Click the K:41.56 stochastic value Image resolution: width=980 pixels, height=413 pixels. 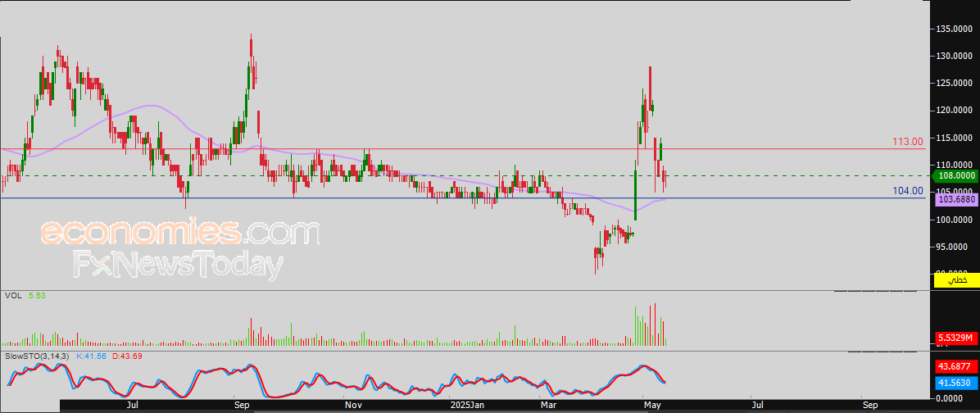click(x=92, y=356)
